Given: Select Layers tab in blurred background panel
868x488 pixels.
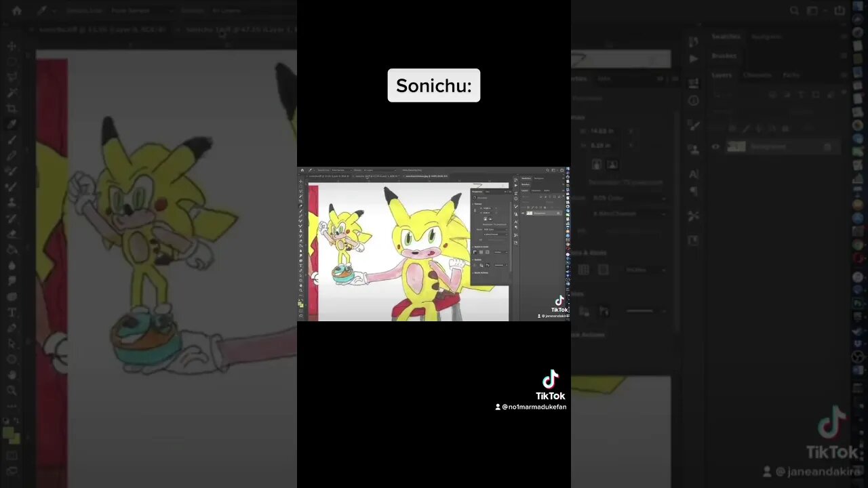Looking at the screenshot, I should pos(722,75).
